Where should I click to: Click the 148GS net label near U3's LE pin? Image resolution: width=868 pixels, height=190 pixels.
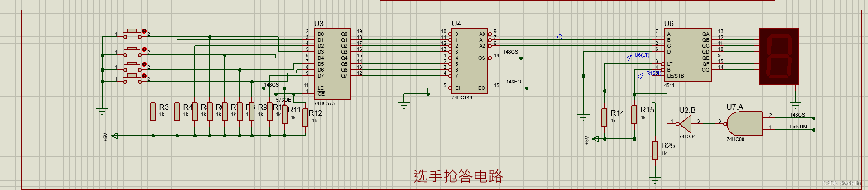272,85
